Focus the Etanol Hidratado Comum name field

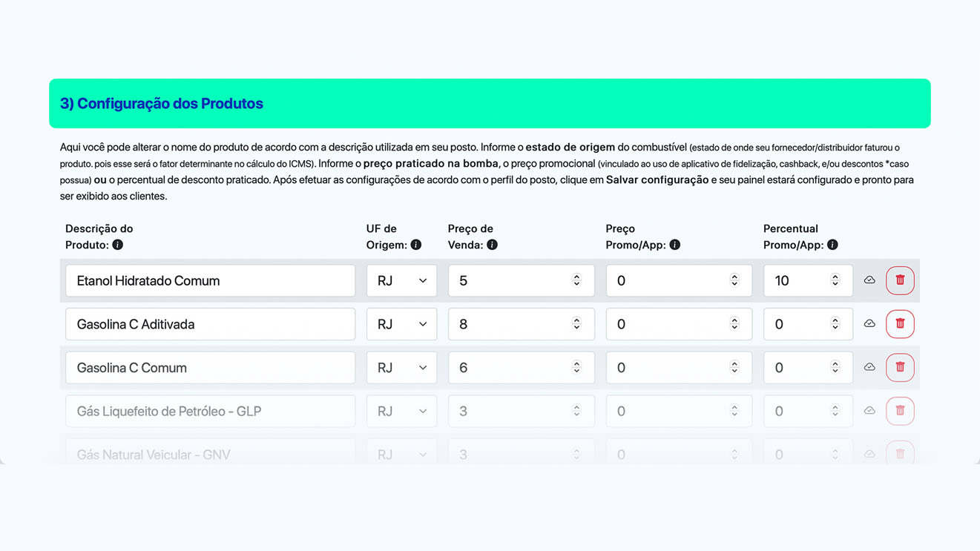(210, 280)
